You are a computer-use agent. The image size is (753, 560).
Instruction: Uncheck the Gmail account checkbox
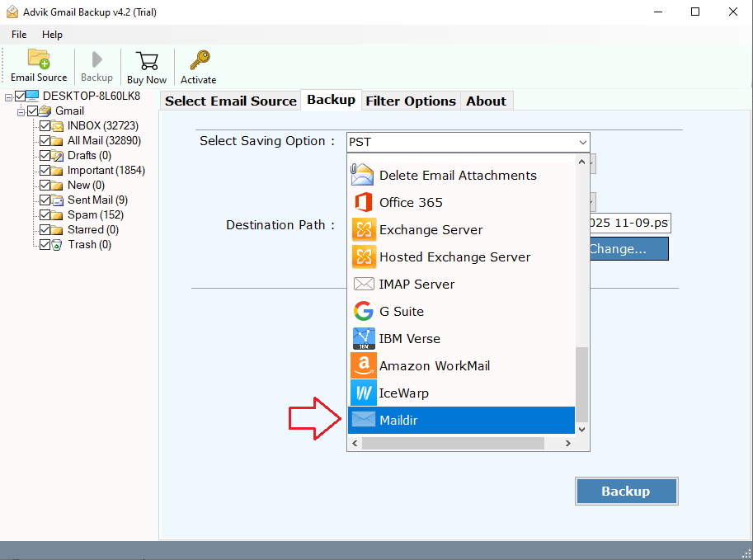(x=33, y=111)
